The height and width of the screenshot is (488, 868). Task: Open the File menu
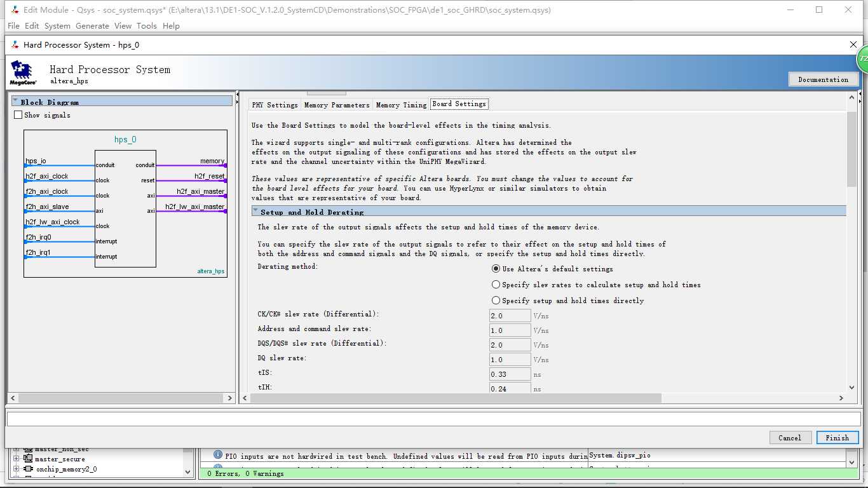click(x=13, y=26)
